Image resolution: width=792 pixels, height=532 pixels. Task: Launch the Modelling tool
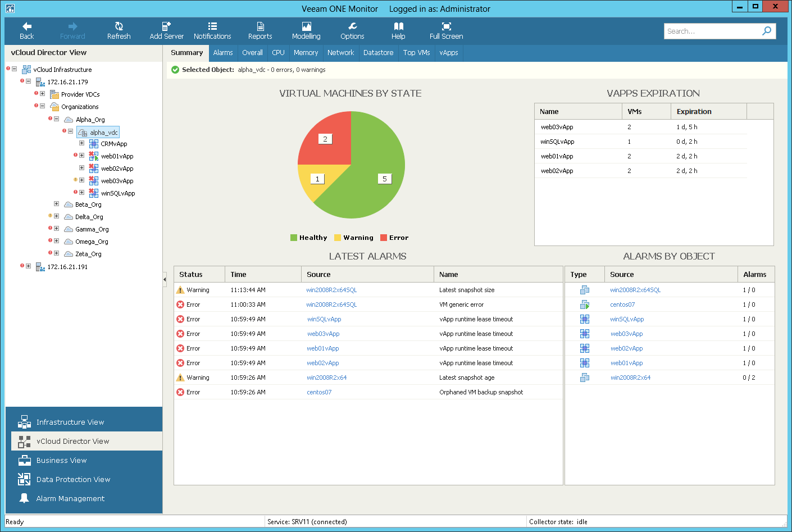pos(306,31)
